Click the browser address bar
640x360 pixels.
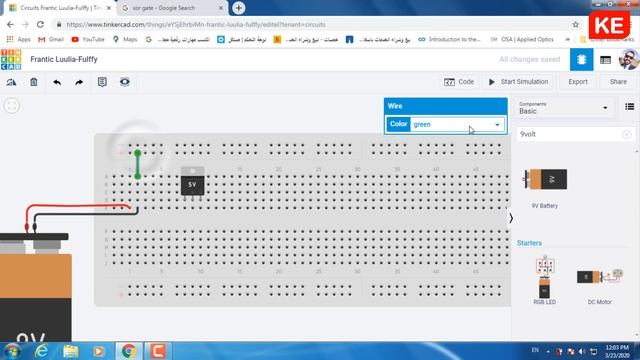pyautogui.click(x=314, y=25)
